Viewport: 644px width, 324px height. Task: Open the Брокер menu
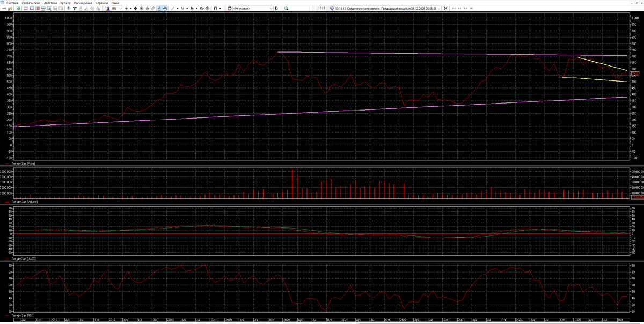[x=65, y=3]
